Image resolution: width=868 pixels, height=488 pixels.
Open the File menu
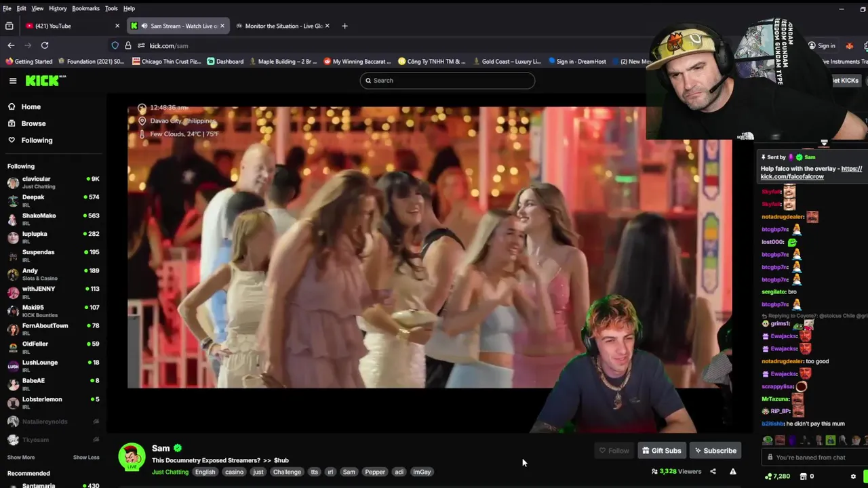point(7,8)
